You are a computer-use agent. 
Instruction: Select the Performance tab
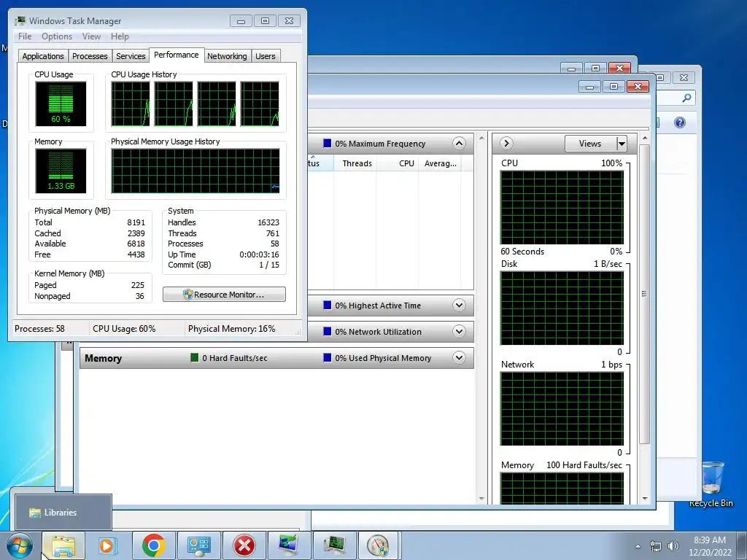coord(177,55)
